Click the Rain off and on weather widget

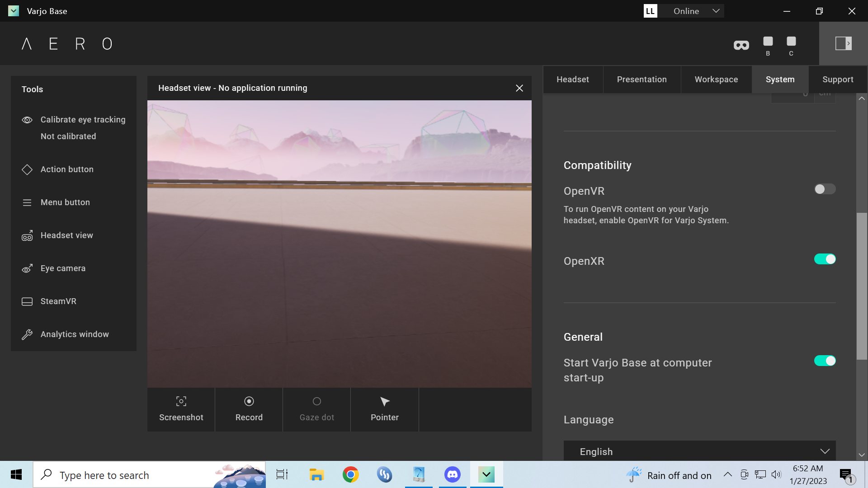coord(669,475)
